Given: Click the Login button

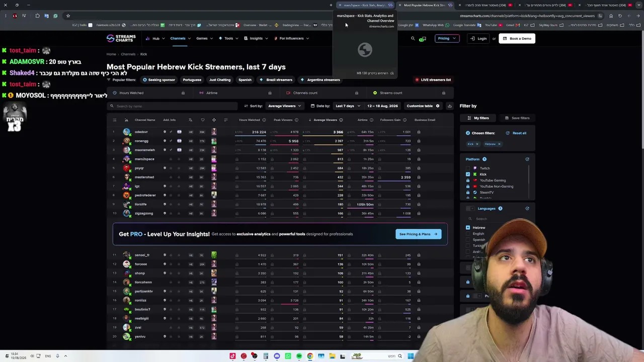Looking at the screenshot, I should (479, 38).
